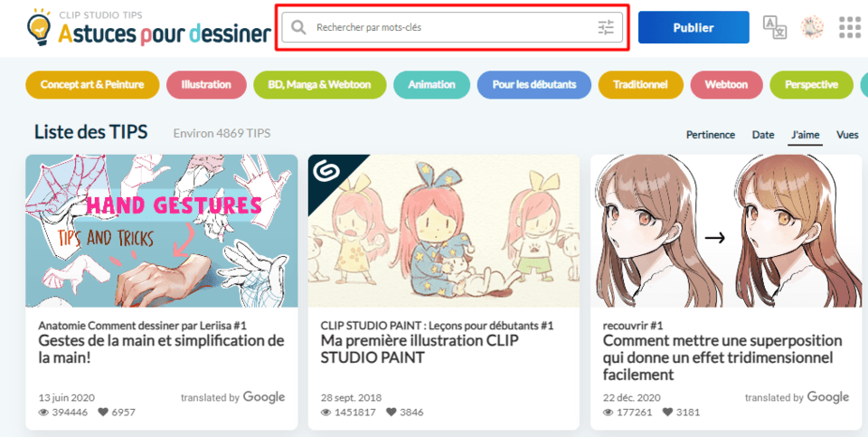Click the recouvrir #1 series link

(633, 325)
